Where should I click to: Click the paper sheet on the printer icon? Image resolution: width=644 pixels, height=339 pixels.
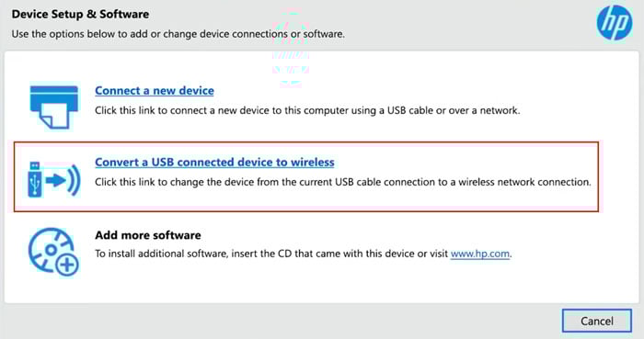[x=54, y=116]
